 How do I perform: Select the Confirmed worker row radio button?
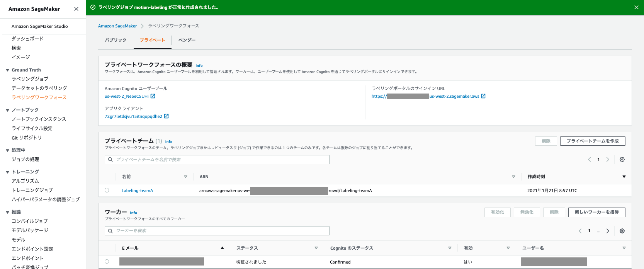coord(107,262)
